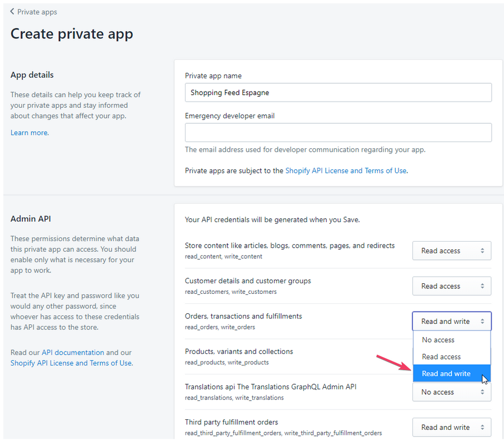Open the Learn more link
This screenshot has height=441, width=504.
[x=29, y=133]
